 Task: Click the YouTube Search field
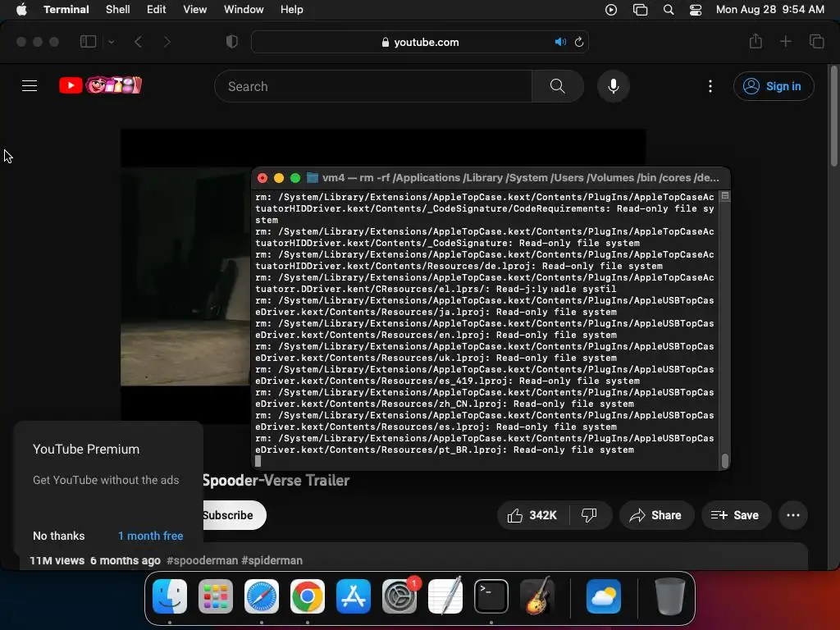click(x=373, y=86)
